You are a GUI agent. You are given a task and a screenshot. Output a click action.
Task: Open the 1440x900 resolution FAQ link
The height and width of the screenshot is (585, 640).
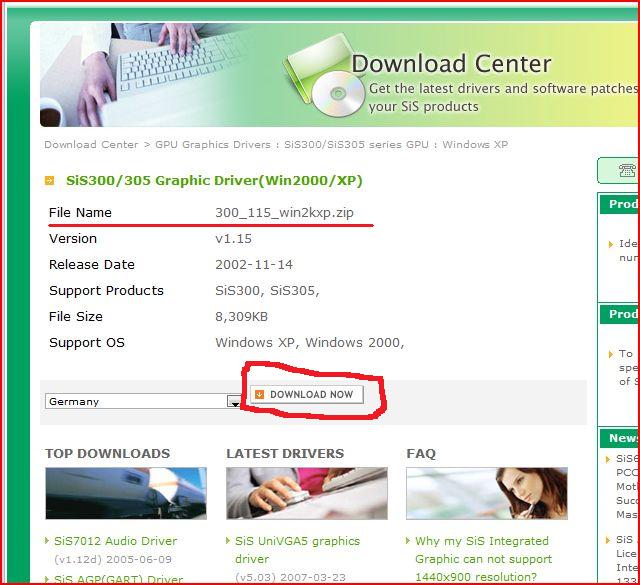click(x=483, y=559)
